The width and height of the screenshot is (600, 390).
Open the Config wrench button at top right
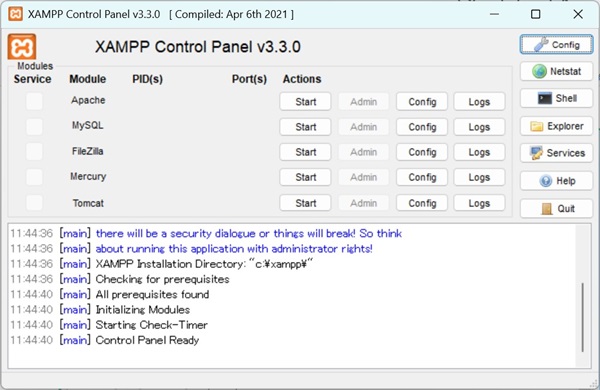(556, 45)
